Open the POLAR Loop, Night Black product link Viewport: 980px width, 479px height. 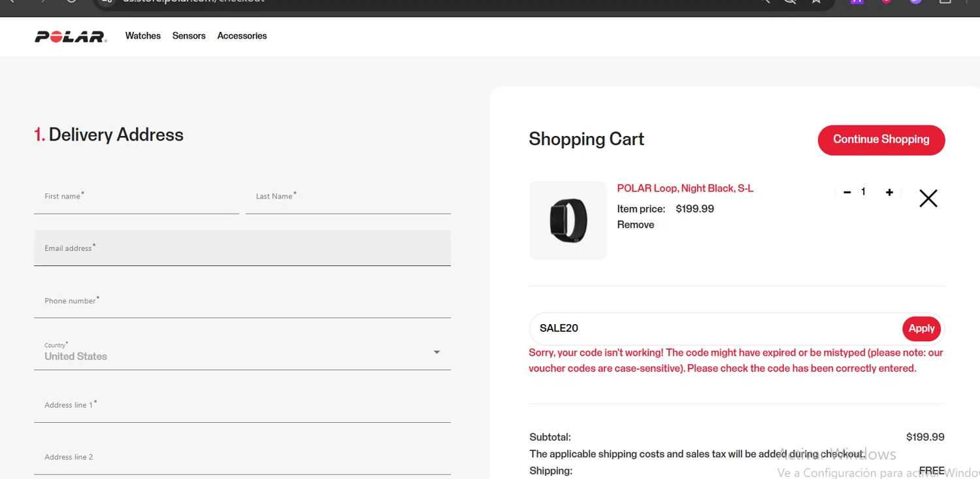685,188
